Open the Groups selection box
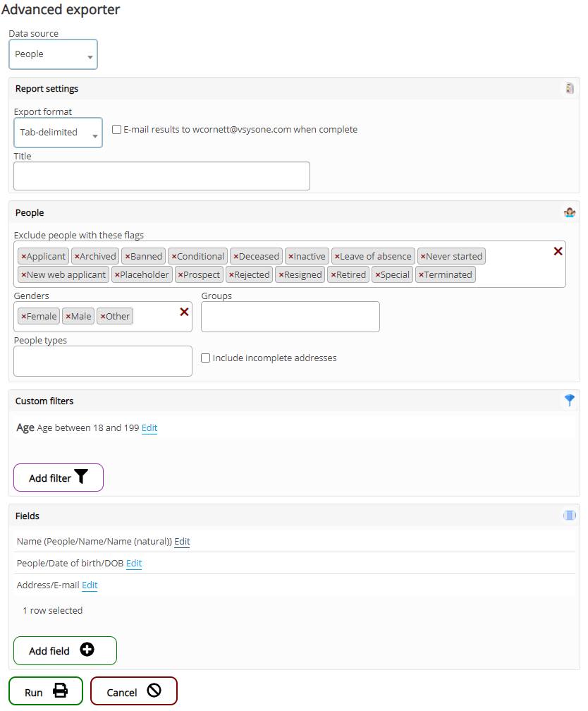This screenshot has width=588, height=711. 290,317
